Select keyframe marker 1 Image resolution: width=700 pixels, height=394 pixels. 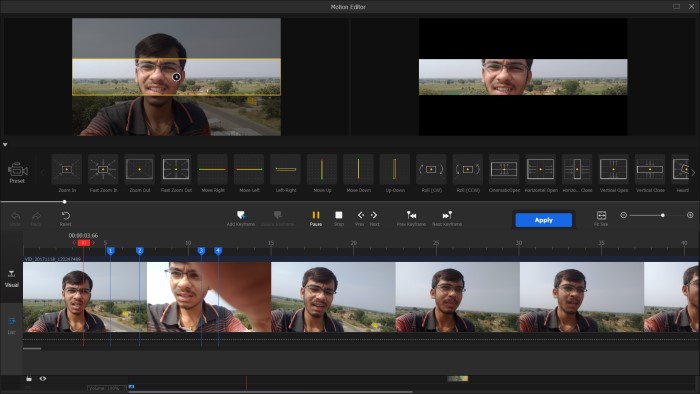(x=111, y=251)
